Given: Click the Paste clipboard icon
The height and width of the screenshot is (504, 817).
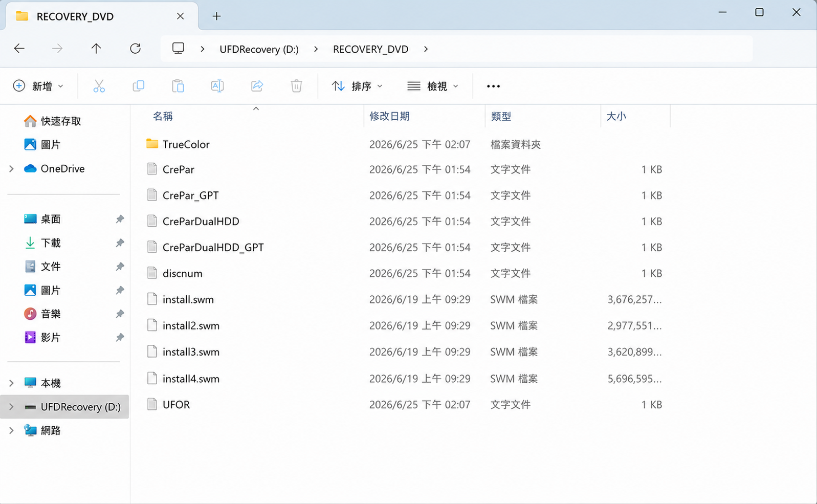Looking at the screenshot, I should point(178,86).
